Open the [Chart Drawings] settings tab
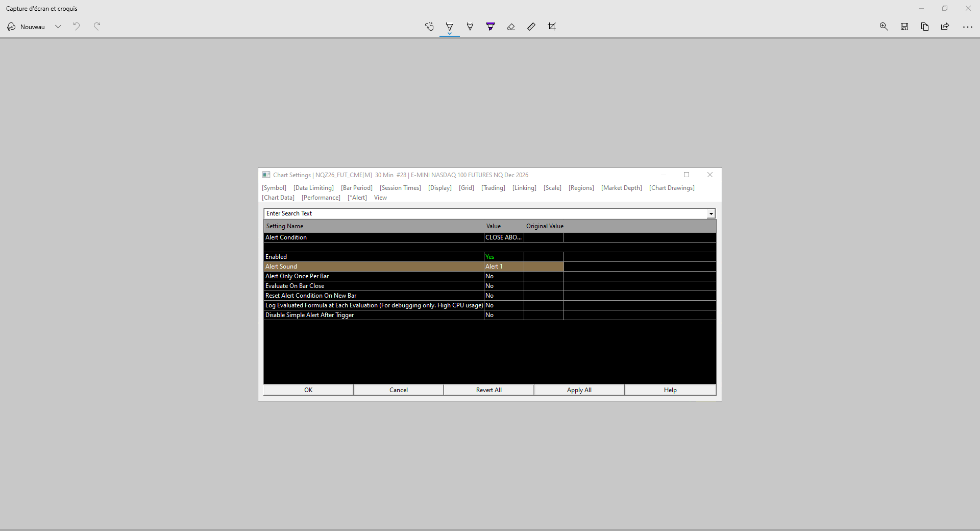The width and height of the screenshot is (980, 531). coord(672,188)
